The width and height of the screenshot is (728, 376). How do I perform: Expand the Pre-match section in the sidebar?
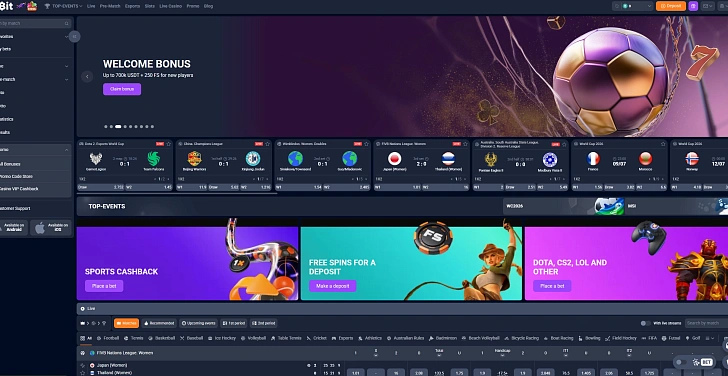34,79
